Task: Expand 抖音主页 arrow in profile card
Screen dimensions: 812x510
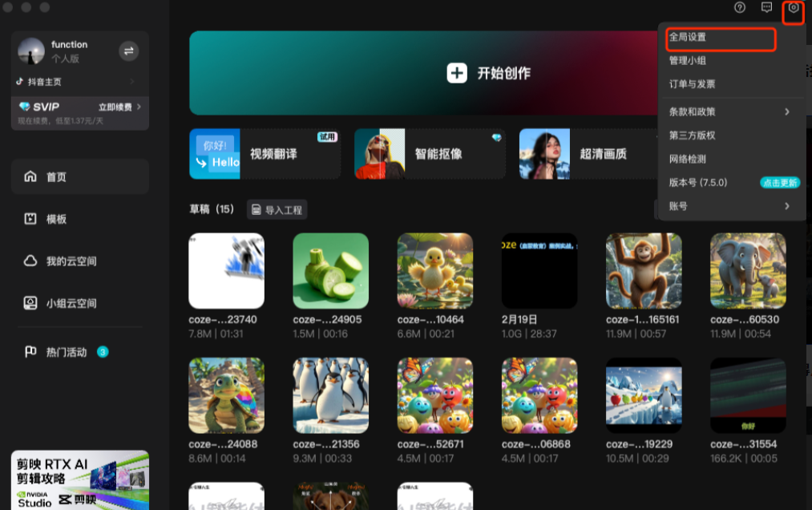Action: [132, 82]
